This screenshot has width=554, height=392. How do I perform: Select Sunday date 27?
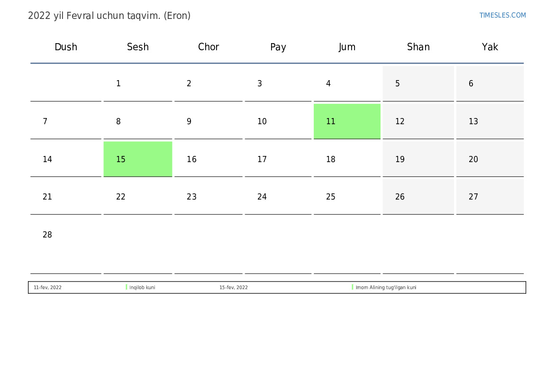(473, 197)
